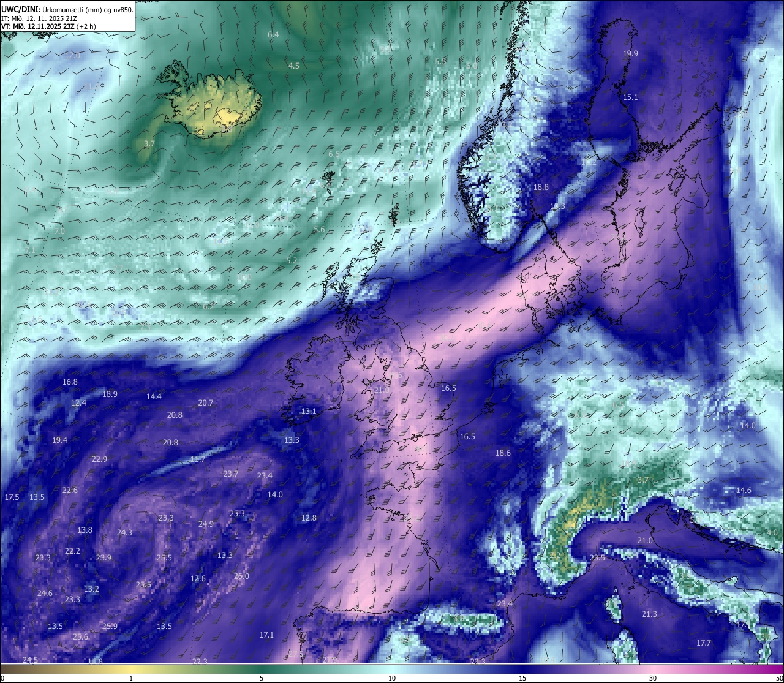
Task: Click the 'VT: Mið. 12.11.2025 23Z (+2 h)' line
Action: [48, 26]
